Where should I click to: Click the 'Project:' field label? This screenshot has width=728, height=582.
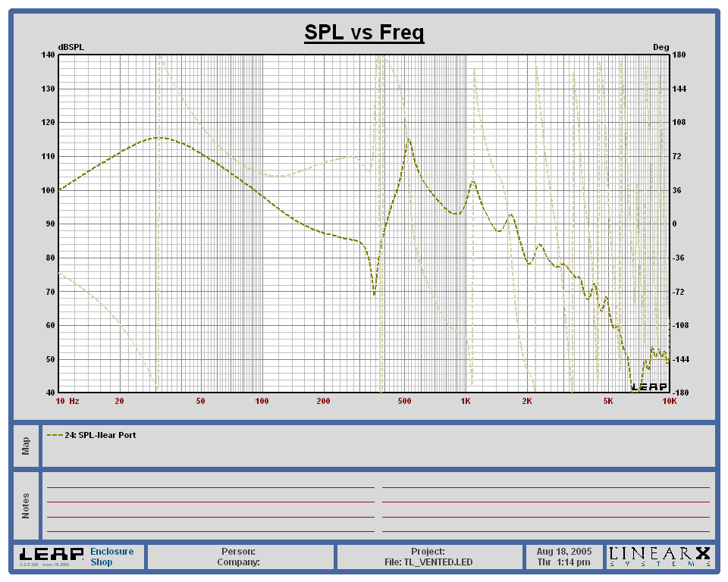coord(428,552)
